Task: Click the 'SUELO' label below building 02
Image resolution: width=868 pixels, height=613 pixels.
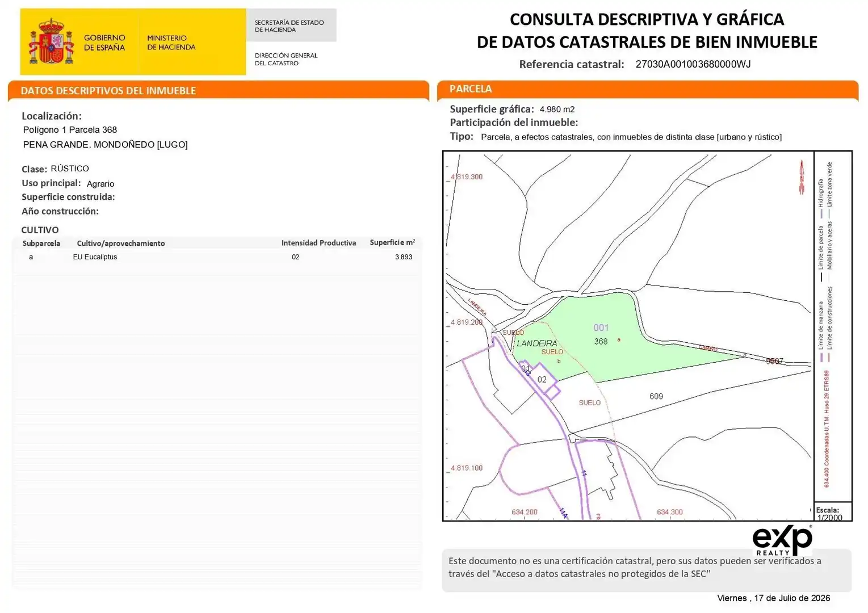Action: pyautogui.click(x=590, y=402)
